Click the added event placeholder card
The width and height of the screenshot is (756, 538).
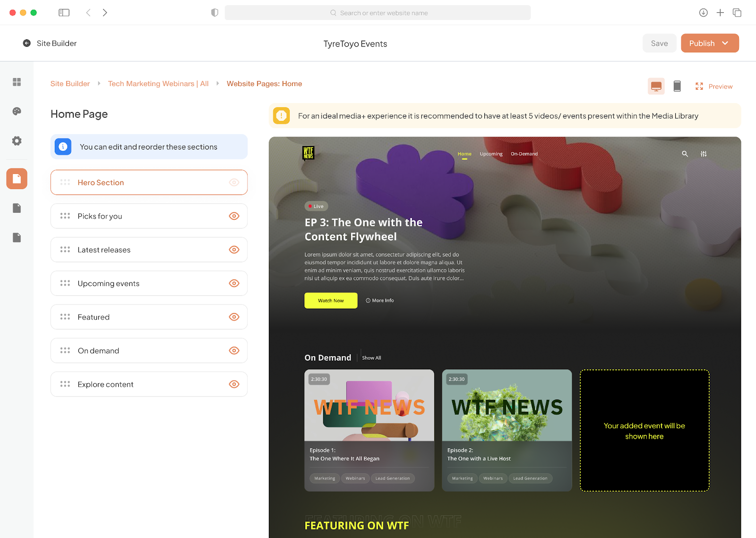click(644, 430)
